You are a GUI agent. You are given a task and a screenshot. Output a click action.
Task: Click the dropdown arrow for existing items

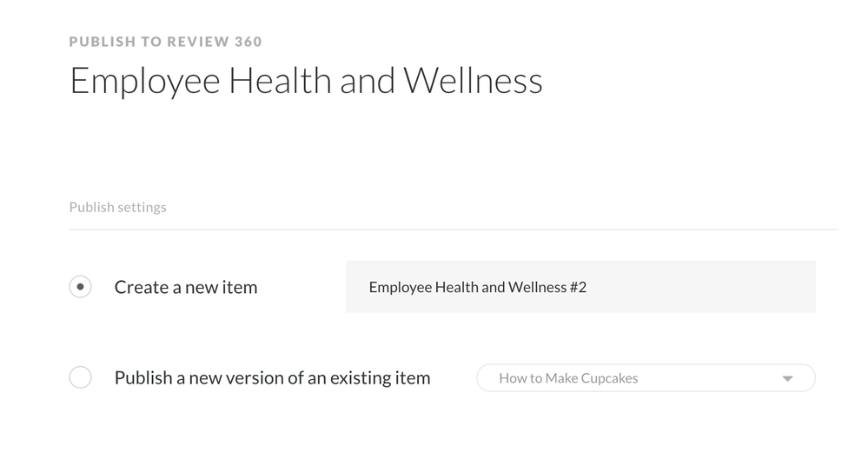(787, 378)
